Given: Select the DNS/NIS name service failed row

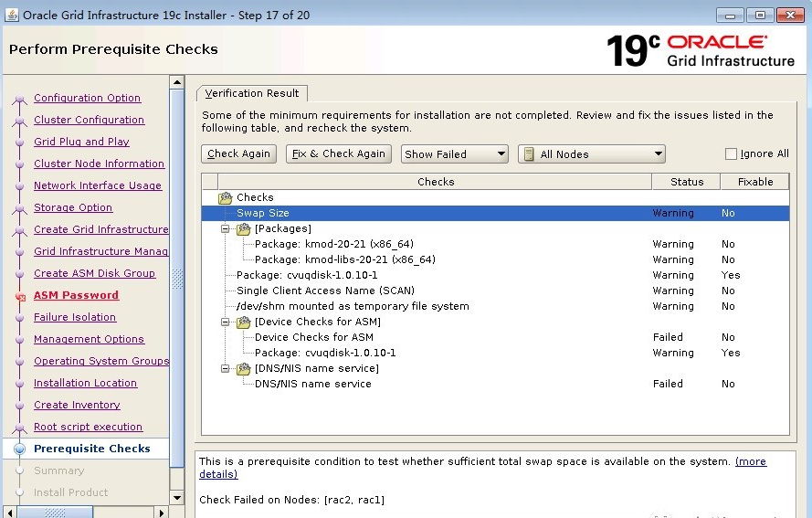Looking at the screenshot, I should (x=312, y=384).
